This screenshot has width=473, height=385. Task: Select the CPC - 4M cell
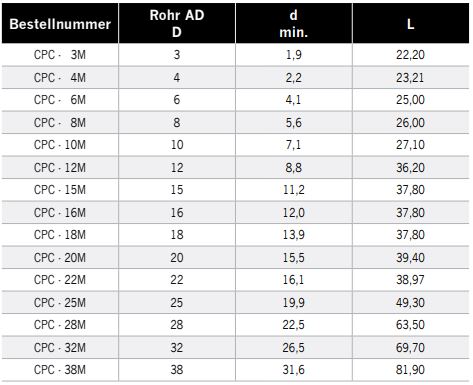pyautogui.click(x=60, y=77)
